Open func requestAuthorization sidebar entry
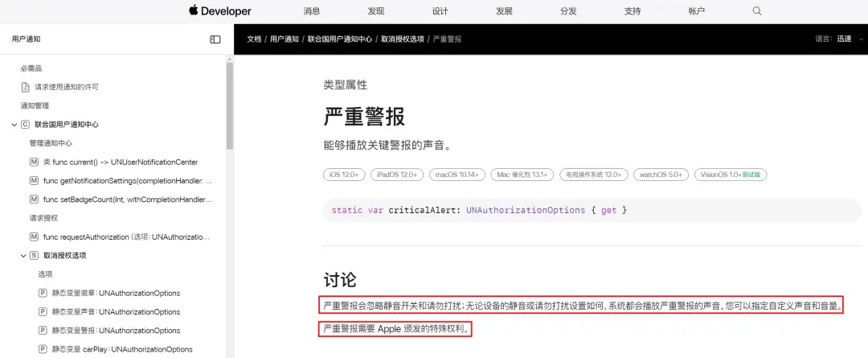 [x=127, y=237]
